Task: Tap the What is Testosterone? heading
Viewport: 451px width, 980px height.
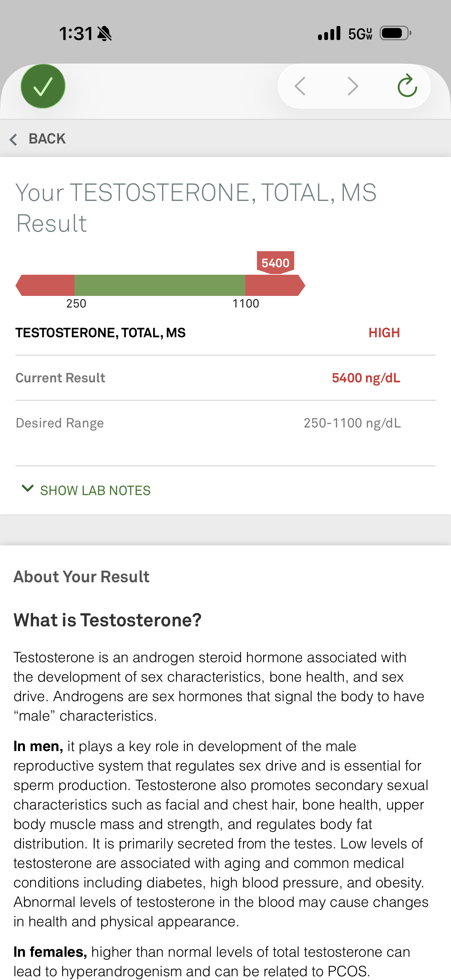Action: (x=108, y=620)
